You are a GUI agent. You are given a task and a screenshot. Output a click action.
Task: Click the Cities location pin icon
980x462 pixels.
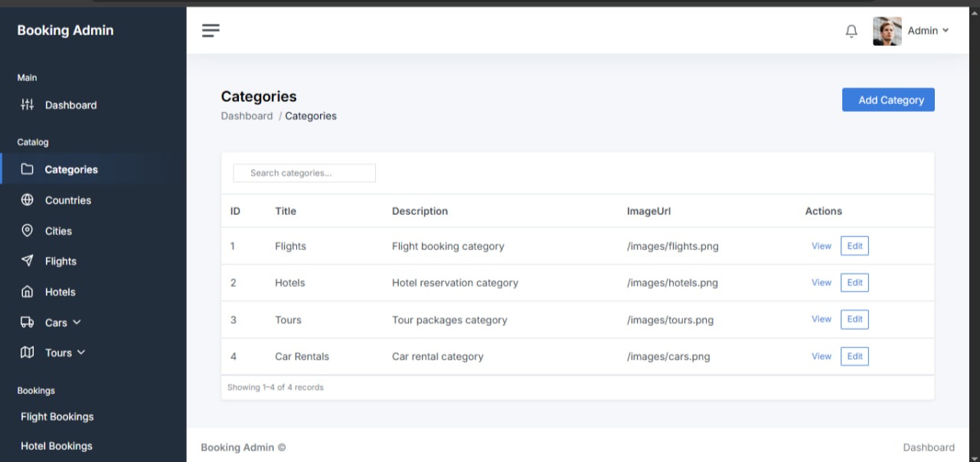27,230
